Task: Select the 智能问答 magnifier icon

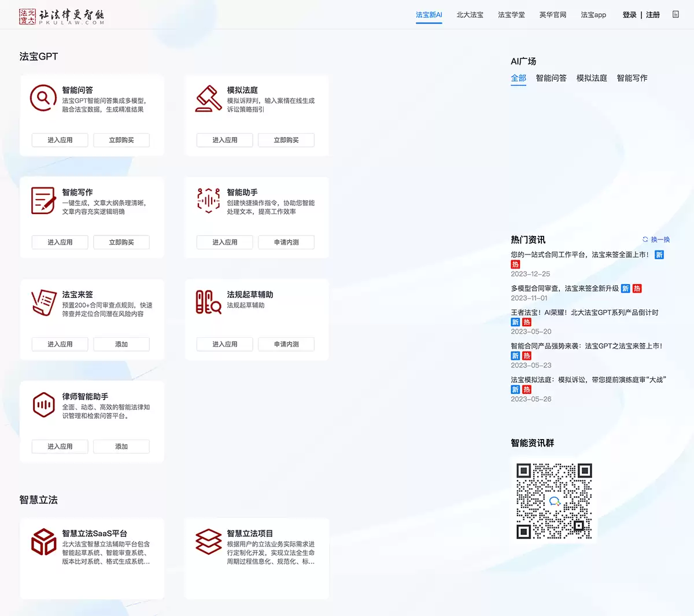Action: 42,98
